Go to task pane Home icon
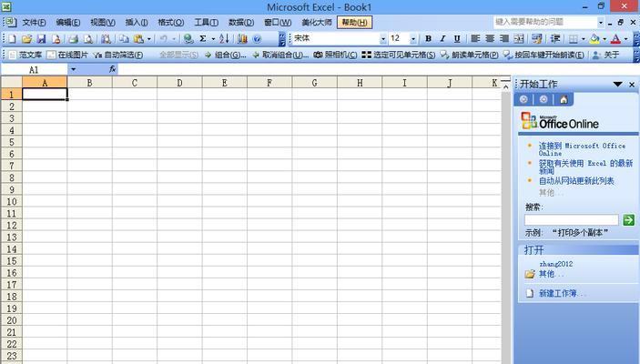The image size is (640, 364). pyautogui.click(x=564, y=99)
